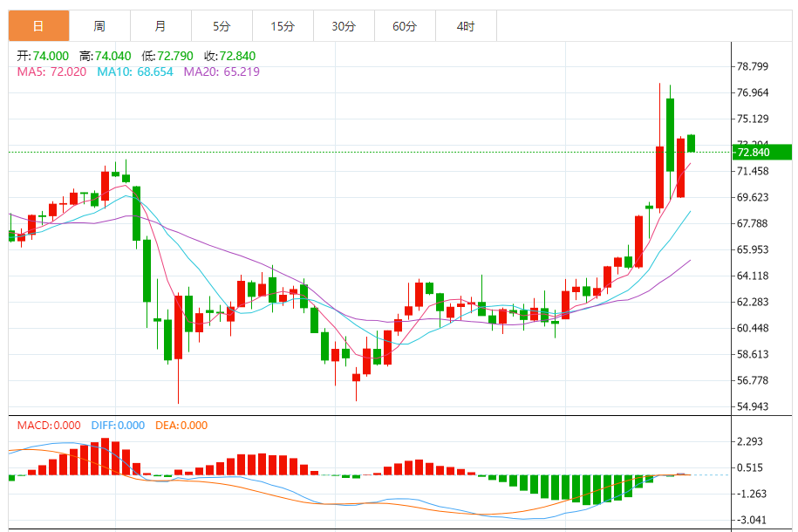Click the 69.623 price axis label
The height and width of the screenshot is (532, 798).
pyautogui.click(x=753, y=197)
